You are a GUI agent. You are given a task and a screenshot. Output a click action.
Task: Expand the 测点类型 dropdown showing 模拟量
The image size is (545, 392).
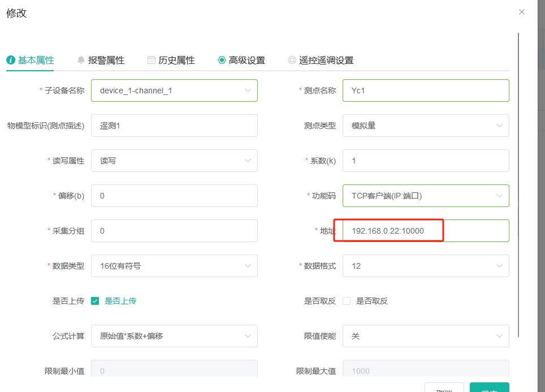pos(426,126)
